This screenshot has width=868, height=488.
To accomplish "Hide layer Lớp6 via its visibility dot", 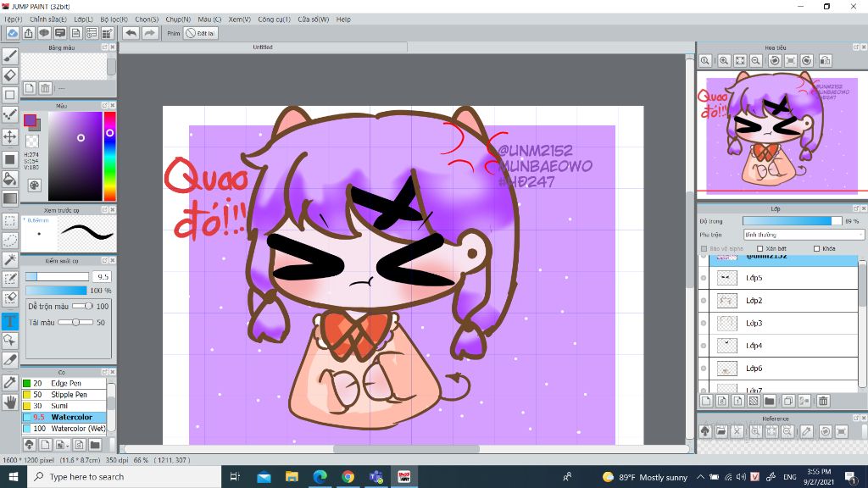I will click(704, 369).
